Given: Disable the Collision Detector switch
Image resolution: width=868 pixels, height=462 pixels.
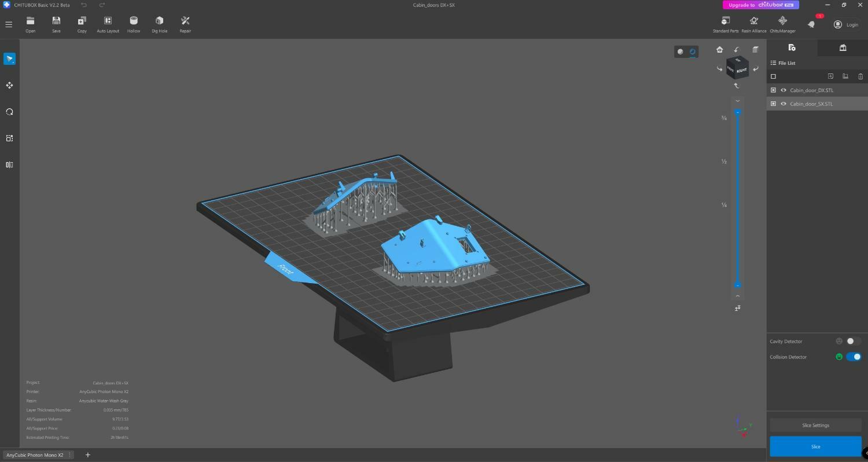Looking at the screenshot, I should [x=854, y=357].
